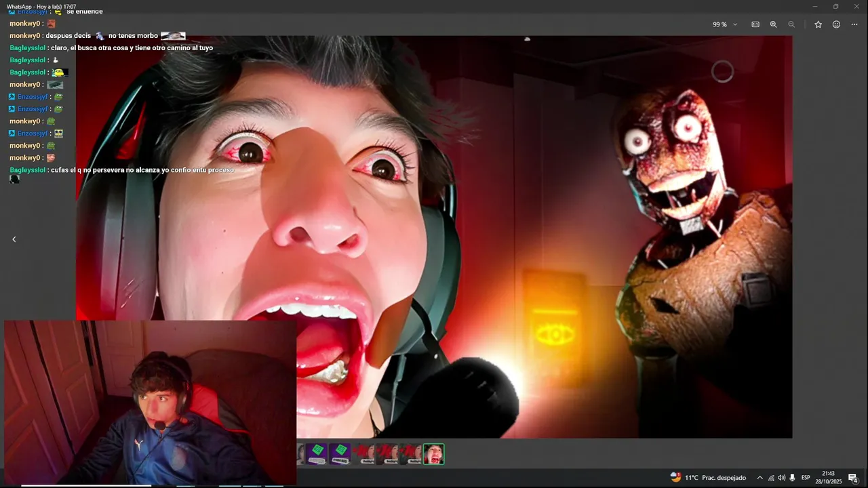Switch the ESP input language
Image resolution: width=868 pixels, height=488 pixels.
pos(806,478)
